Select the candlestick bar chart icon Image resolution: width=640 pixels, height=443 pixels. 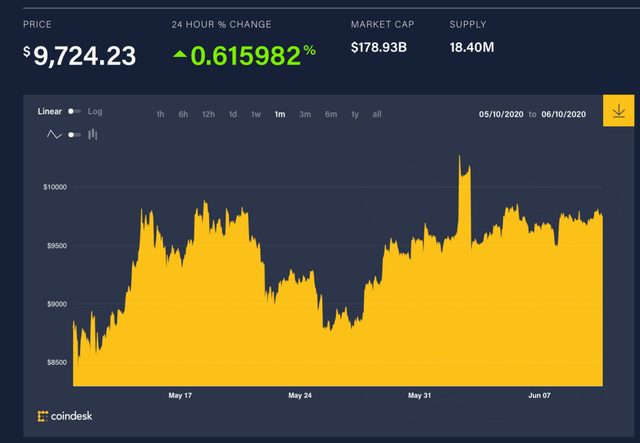(93, 134)
